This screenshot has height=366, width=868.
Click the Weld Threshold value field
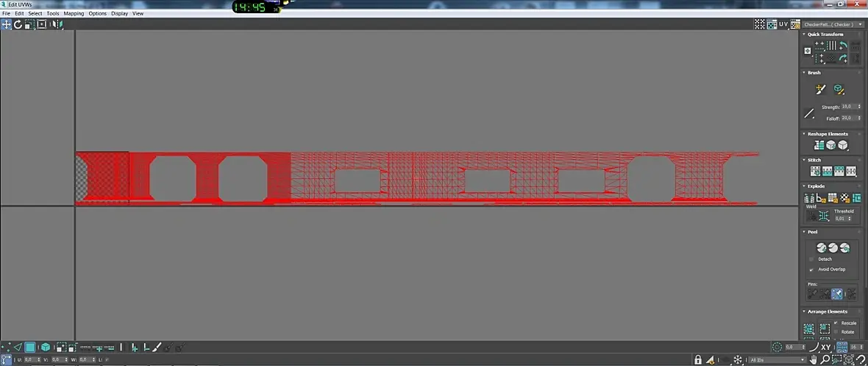(x=842, y=219)
